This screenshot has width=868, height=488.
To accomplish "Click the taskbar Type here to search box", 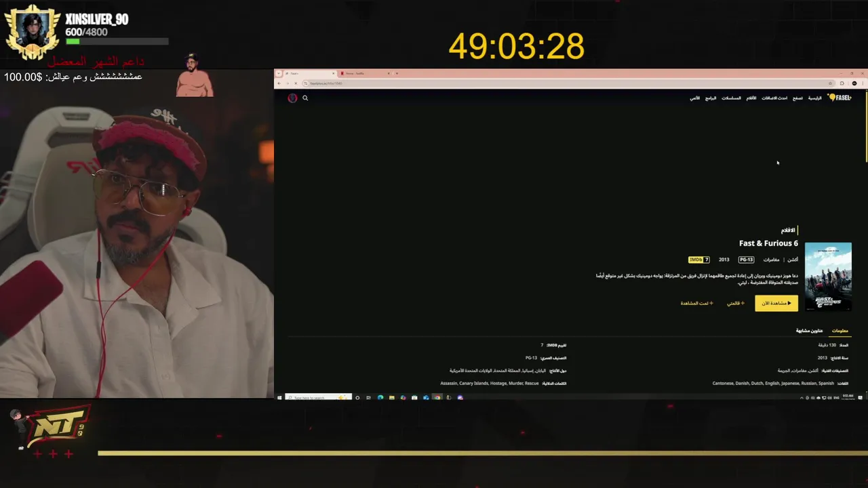I will point(318,398).
